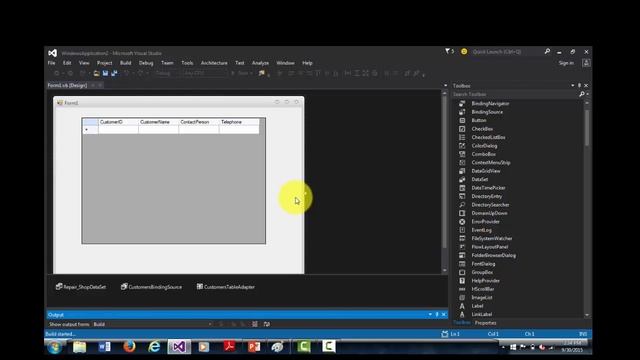Click the Sign in link
The image size is (640, 360).
(566, 63)
